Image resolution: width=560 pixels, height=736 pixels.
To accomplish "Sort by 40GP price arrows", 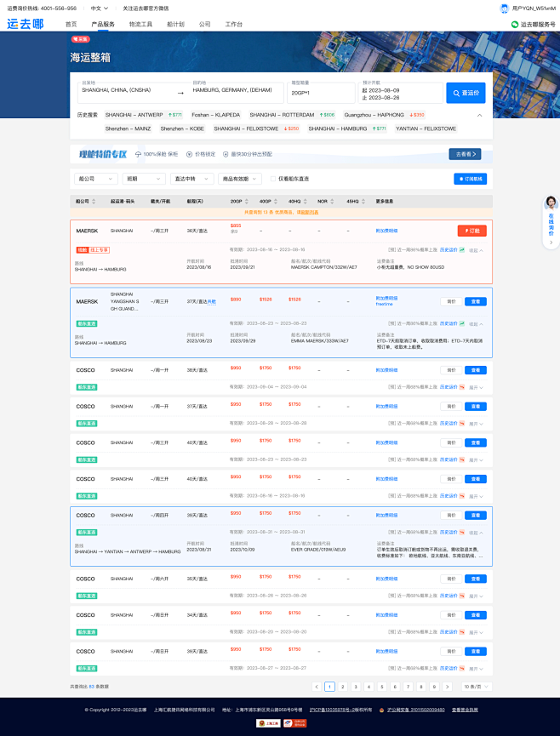I will [276, 202].
